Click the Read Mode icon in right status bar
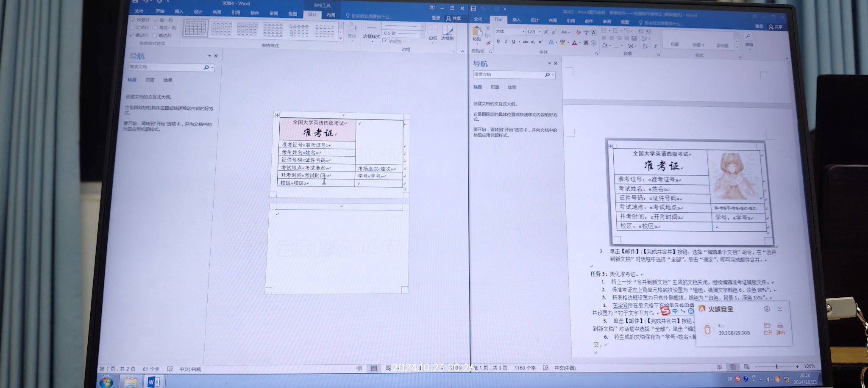Image resolution: width=868 pixels, height=388 pixels. [x=719, y=367]
